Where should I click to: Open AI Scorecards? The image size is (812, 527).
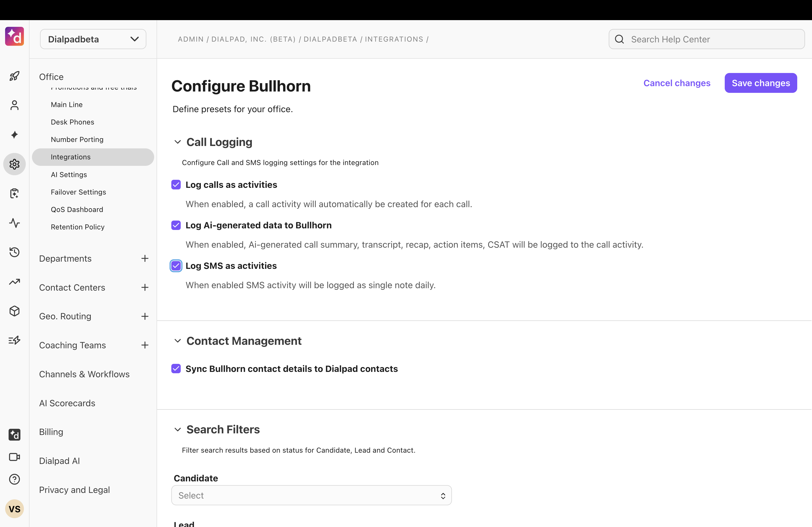coord(67,403)
